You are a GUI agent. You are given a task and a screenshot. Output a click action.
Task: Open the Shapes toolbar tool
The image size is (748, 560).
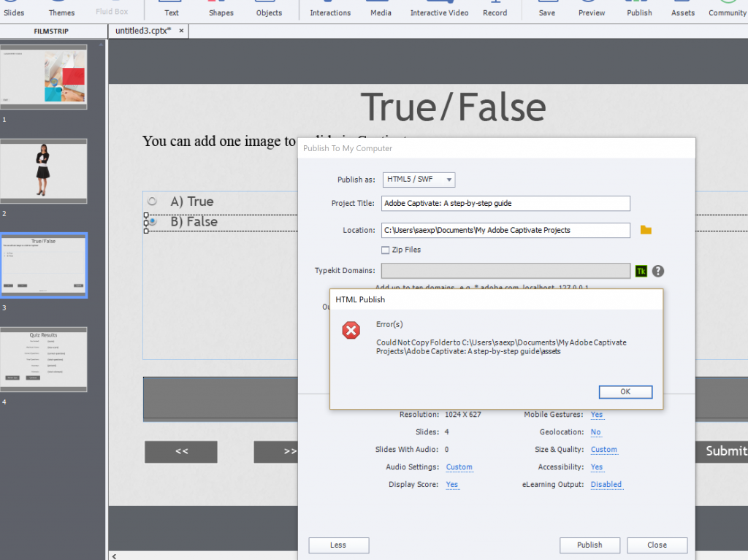tap(221, 9)
